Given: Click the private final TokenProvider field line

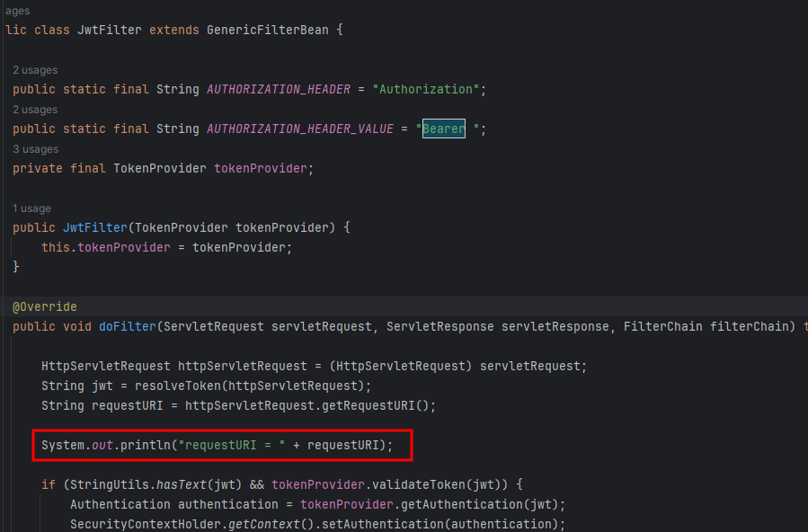Looking at the screenshot, I should pos(163,168).
